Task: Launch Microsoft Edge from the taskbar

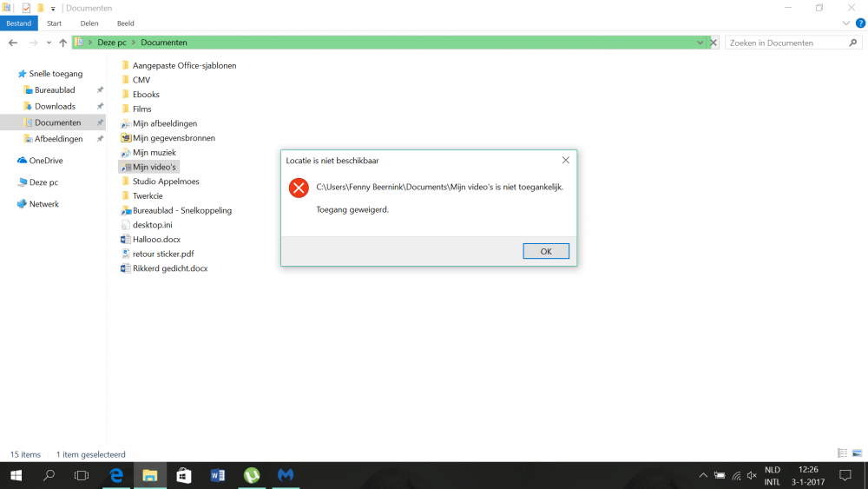Action: (116, 476)
